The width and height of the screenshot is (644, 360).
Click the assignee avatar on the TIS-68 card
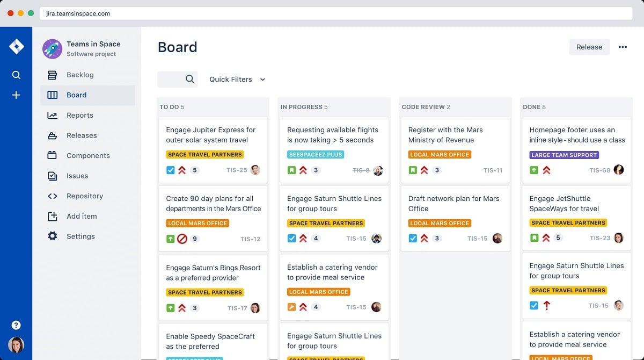tap(619, 169)
